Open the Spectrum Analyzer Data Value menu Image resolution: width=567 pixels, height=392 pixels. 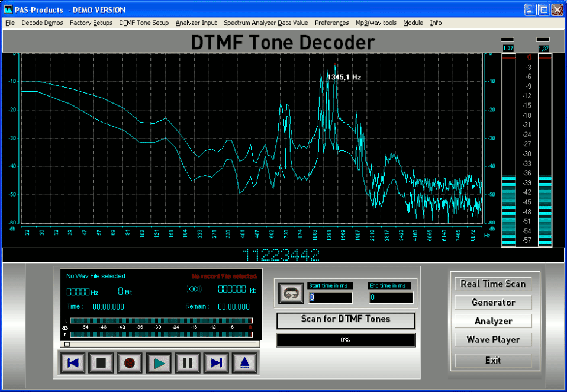click(266, 23)
